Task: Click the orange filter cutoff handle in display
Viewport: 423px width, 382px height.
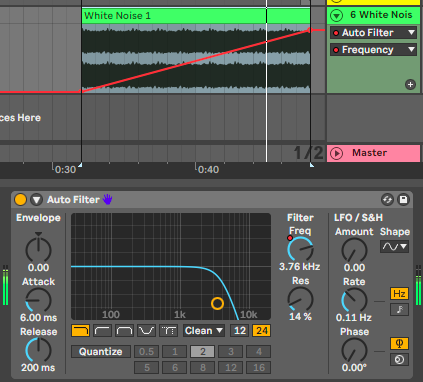Action: point(217,303)
